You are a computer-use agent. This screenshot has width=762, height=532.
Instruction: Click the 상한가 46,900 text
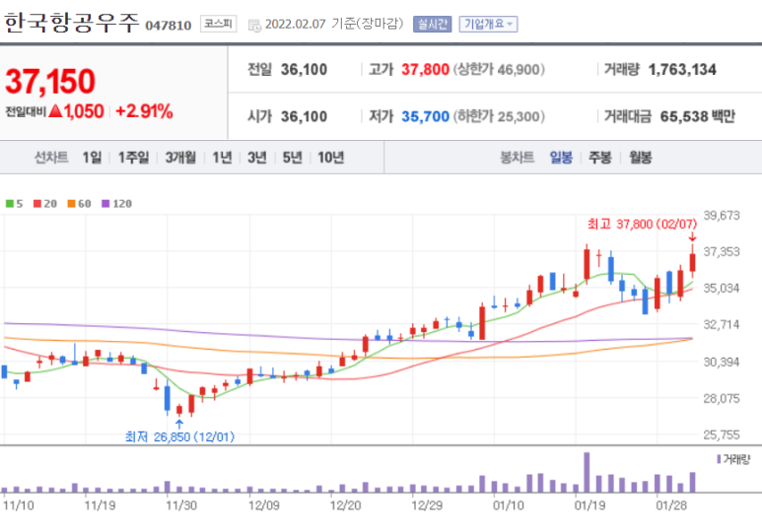(499, 70)
